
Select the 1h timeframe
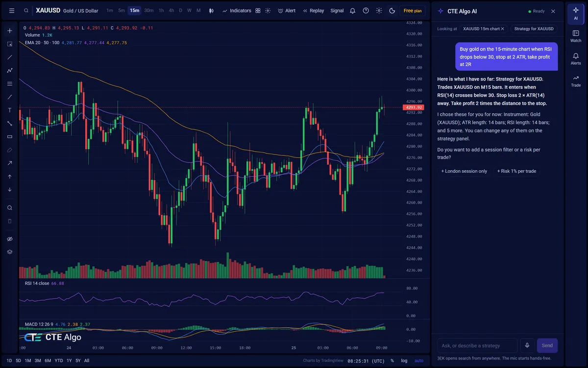tap(161, 10)
